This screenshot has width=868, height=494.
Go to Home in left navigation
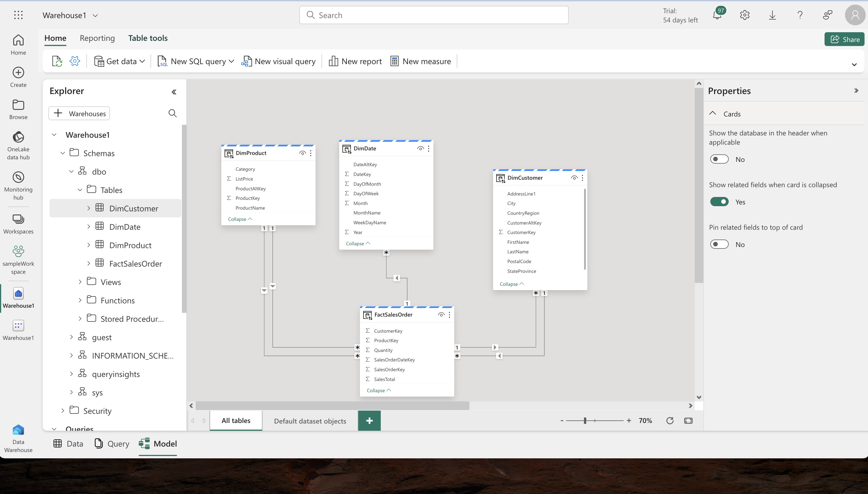(18, 45)
